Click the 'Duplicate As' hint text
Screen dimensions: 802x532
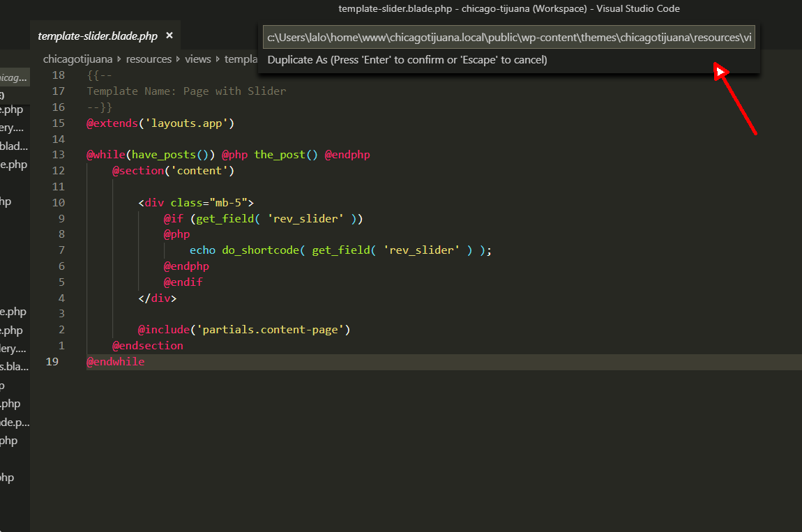click(x=407, y=60)
